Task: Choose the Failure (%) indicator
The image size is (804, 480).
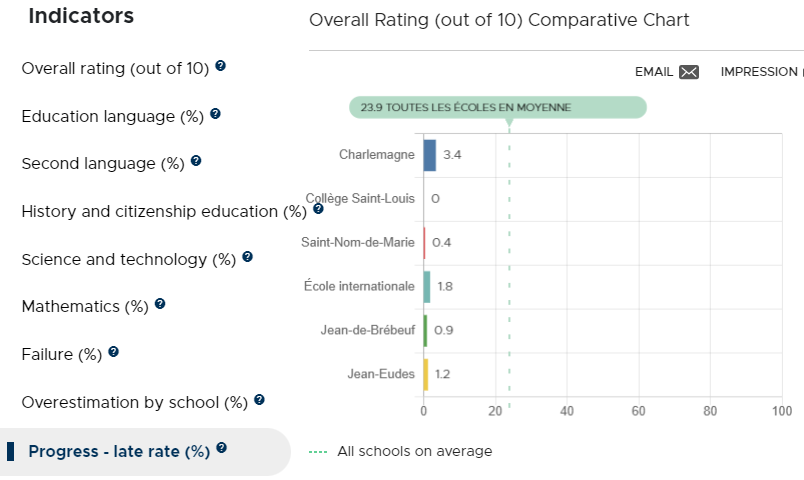Action: [62, 354]
